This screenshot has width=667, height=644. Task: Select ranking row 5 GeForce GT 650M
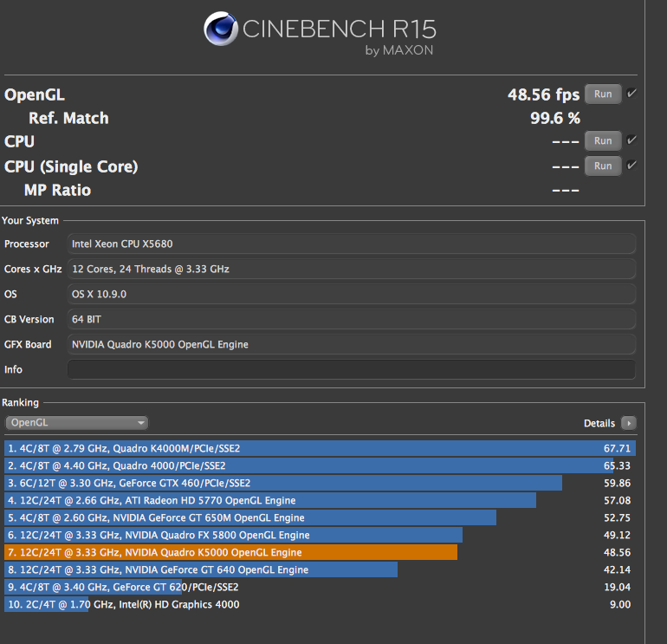(320, 517)
